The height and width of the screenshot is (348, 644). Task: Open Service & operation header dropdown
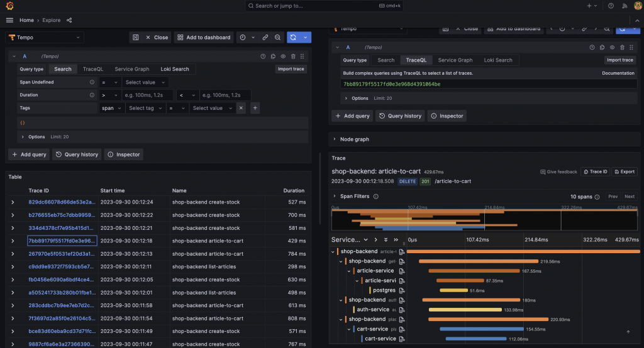[x=365, y=240]
